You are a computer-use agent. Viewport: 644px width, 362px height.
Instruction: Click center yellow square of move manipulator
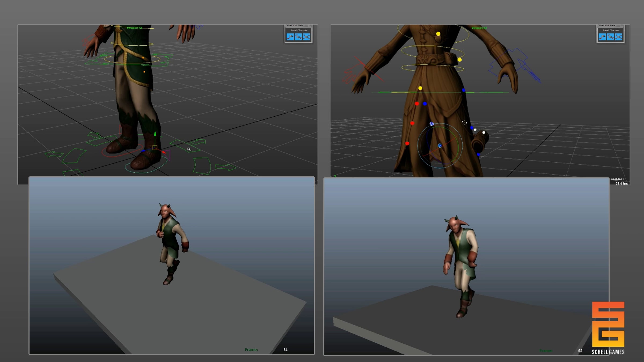point(155,148)
